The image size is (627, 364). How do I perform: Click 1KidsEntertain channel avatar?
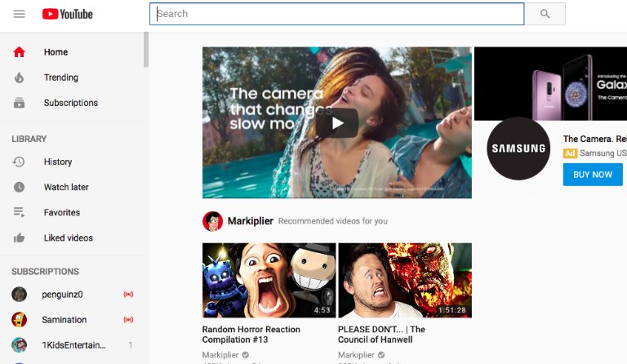20,345
